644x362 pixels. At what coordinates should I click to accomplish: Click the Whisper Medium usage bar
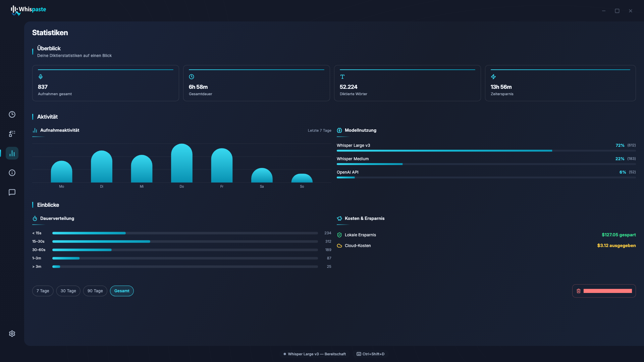coord(486,164)
